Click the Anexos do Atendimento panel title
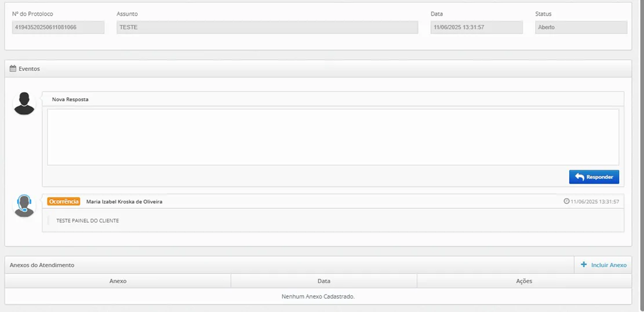The height and width of the screenshot is (312, 644). pyautogui.click(x=42, y=265)
